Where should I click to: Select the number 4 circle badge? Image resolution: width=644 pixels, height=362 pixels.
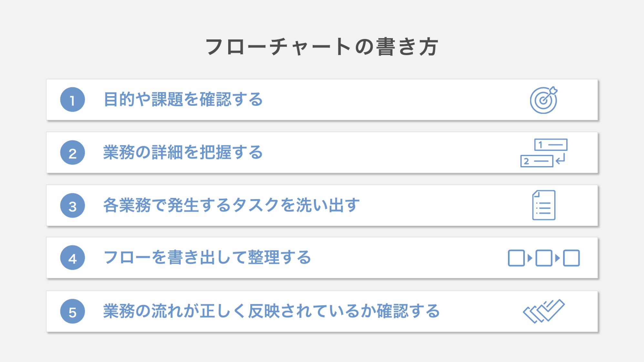tap(73, 258)
